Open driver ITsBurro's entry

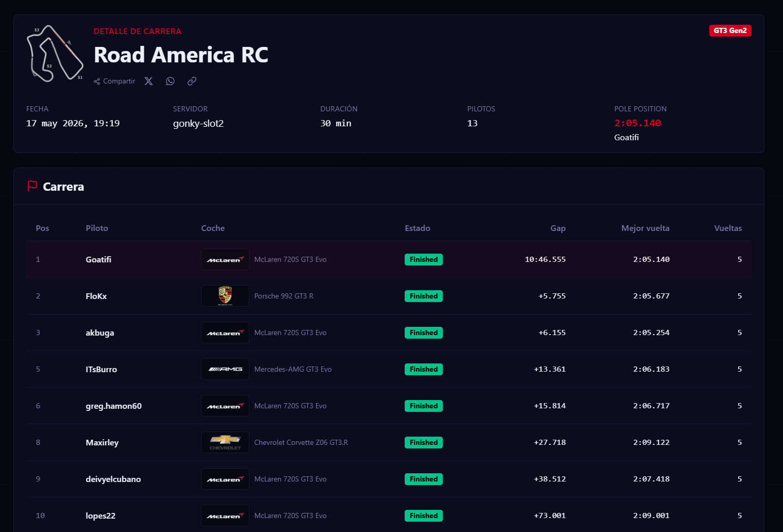[x=102, y=369]
